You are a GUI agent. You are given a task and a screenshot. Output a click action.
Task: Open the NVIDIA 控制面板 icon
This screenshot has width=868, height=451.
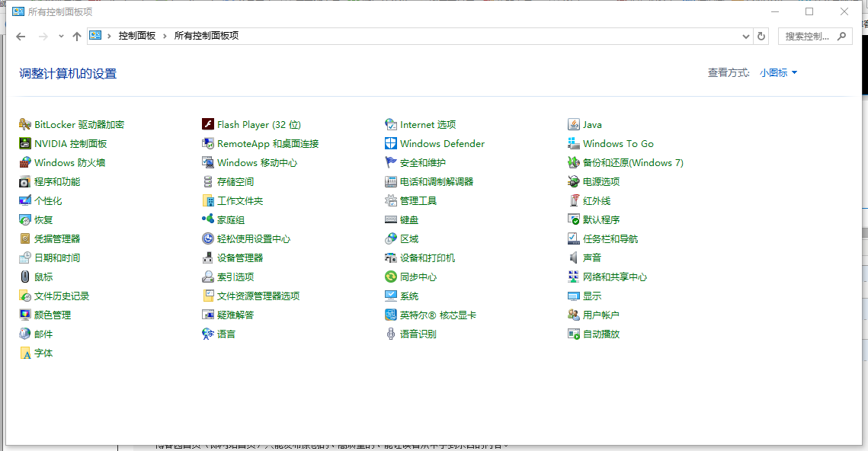click(26, 143)
